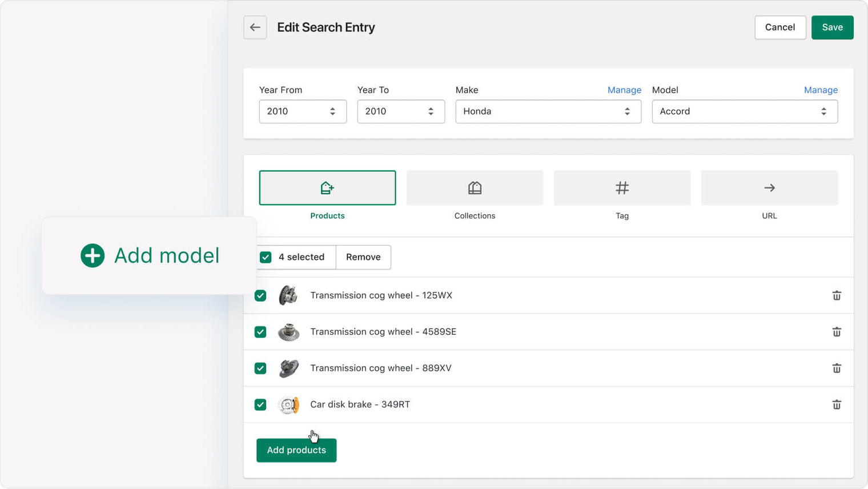Open Manage link next to Make

(x=624, y=90)
